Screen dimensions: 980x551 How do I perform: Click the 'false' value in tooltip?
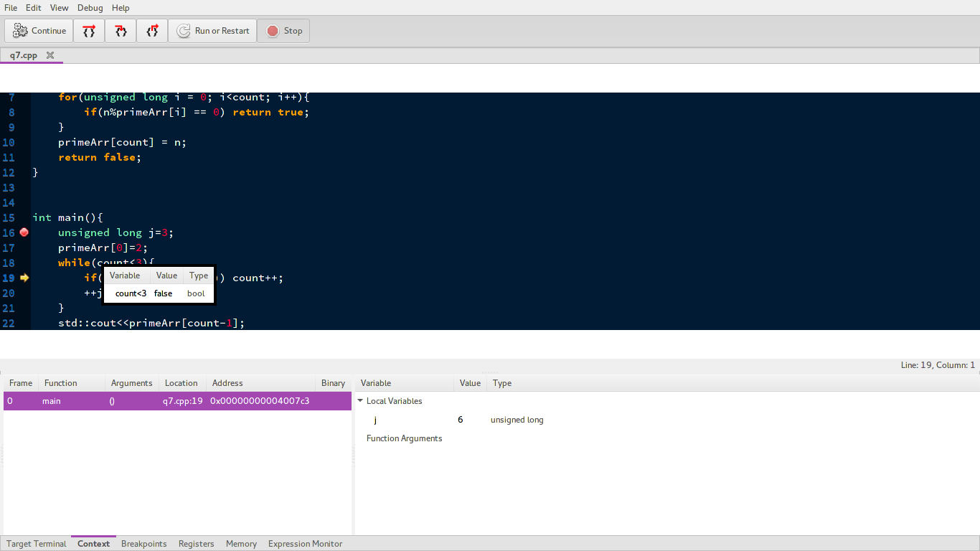point(163,293)
